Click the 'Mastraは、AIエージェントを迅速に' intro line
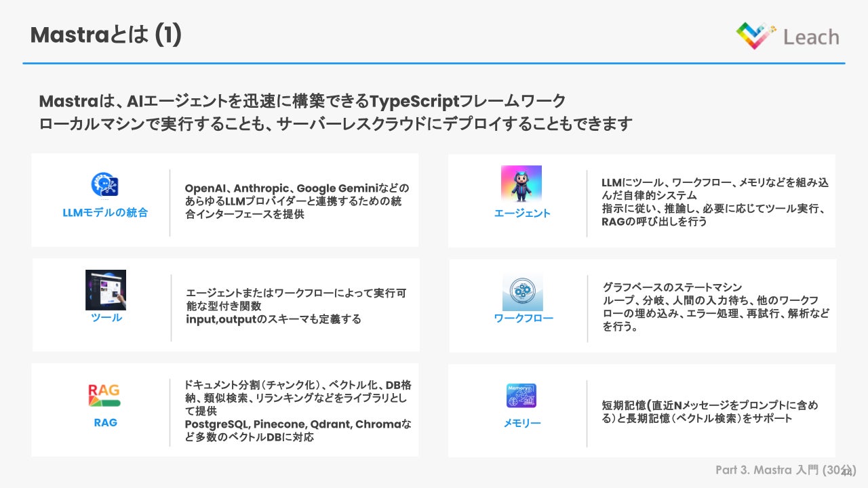Screen dimensions: 868x488 click(x=302, y=102)
